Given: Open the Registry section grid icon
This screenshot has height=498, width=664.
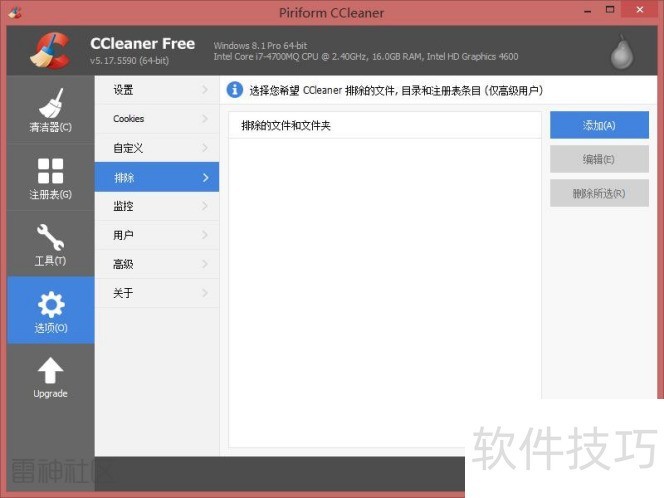Looking at the screenshot, I should [x=50, y=177].
